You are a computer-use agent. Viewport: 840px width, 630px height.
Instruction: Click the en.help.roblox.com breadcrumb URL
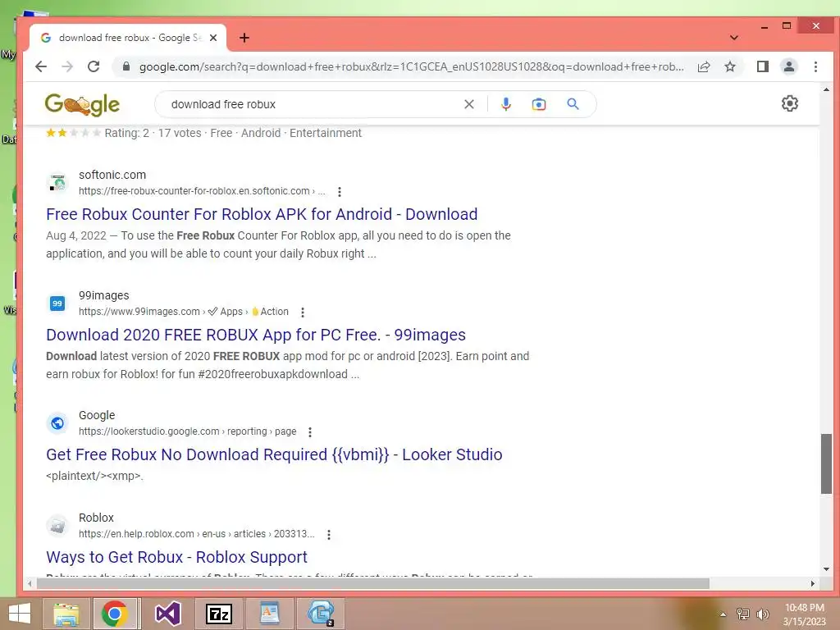(x=197, y=534)
